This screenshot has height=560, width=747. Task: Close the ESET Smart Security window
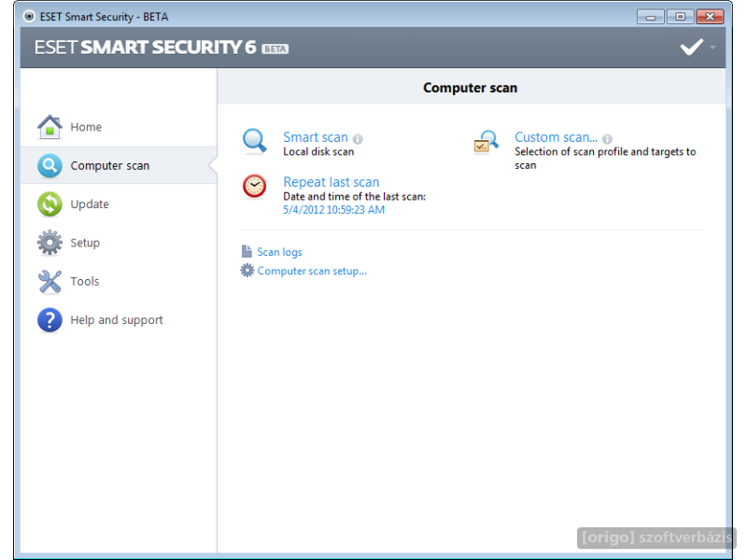pos(710,17)
